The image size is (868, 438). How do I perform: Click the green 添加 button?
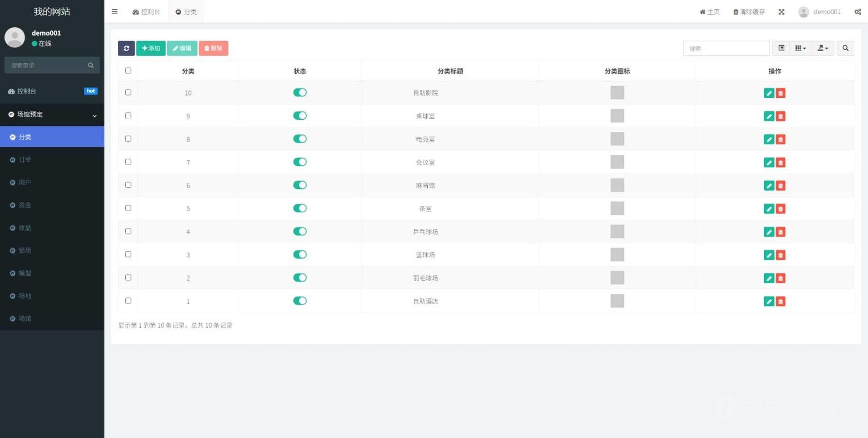(151, 48)
